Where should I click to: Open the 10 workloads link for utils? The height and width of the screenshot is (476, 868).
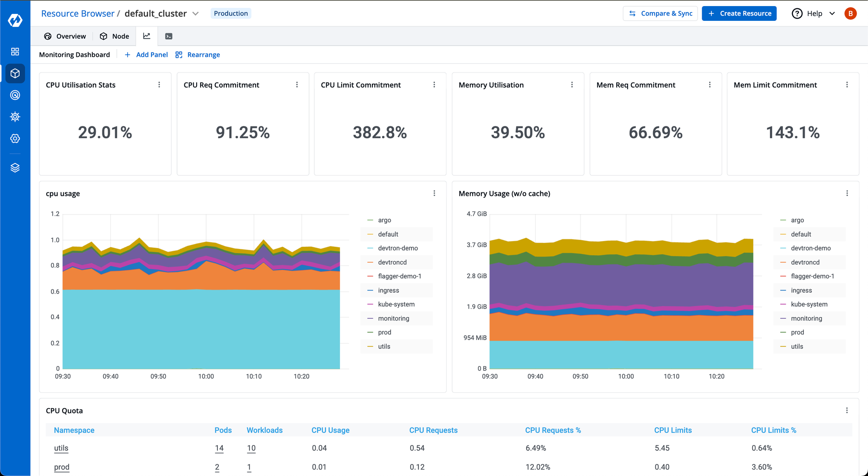251,448
